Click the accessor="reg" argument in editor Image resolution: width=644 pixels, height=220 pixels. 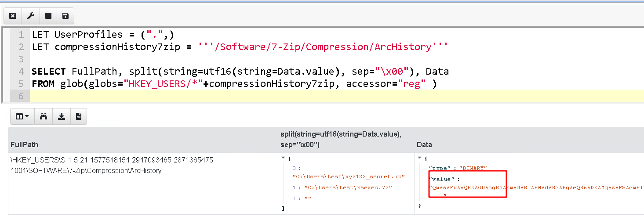coord(387,83)
